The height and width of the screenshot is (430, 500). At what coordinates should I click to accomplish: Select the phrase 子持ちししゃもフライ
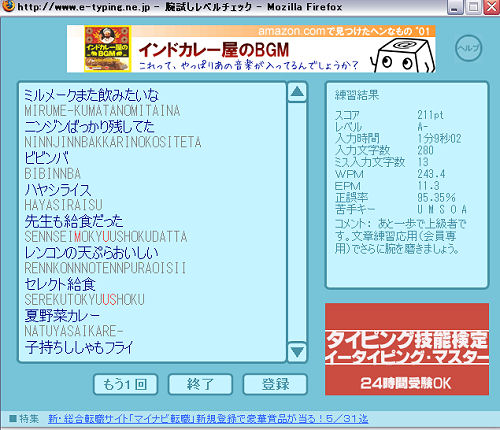pos(79,347)
